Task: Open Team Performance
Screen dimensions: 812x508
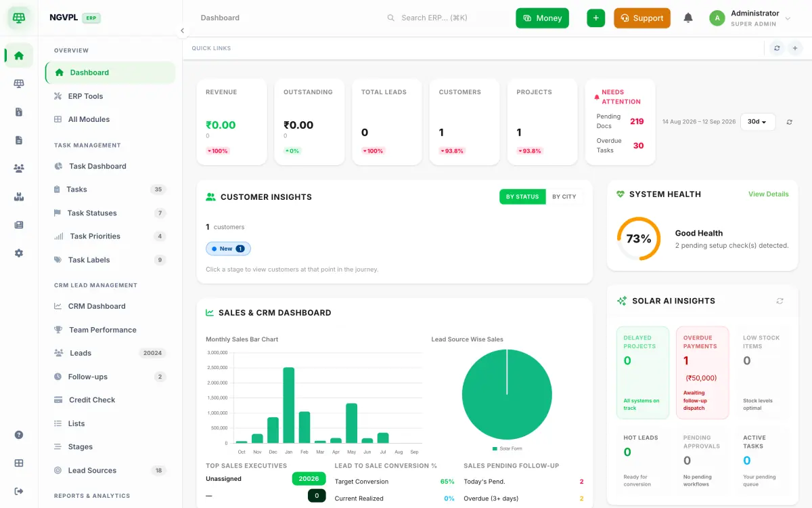Action: coord(110,330)
